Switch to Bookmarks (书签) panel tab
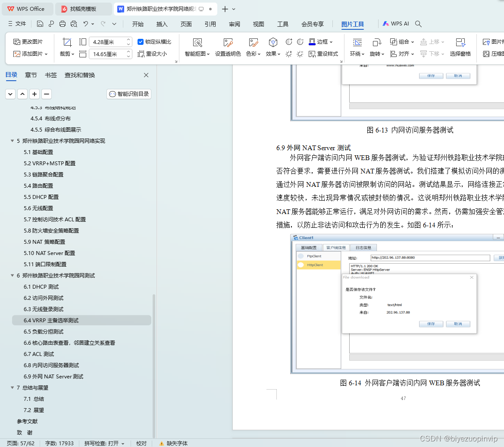 51,75
